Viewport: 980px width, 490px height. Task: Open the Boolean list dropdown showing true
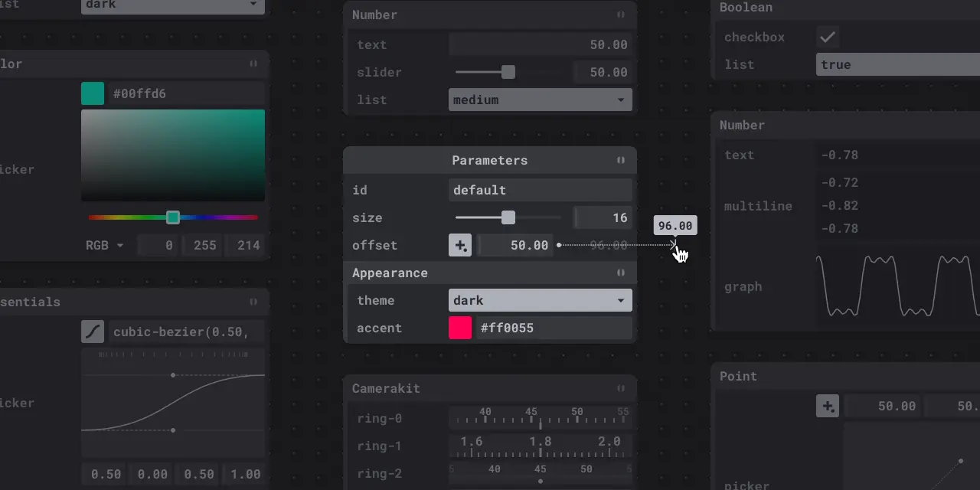pyautogui.click(x=896, y=64)
